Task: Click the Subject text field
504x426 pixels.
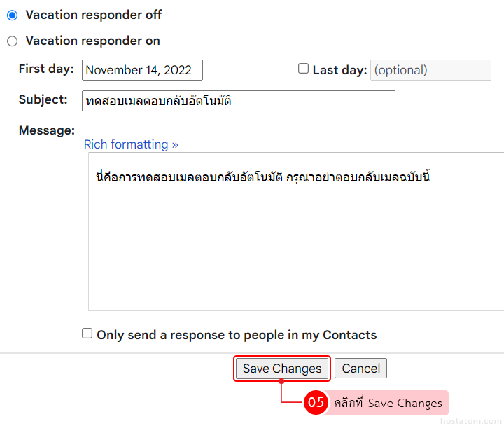Action: pyautogui.click(x=238, y=101)
